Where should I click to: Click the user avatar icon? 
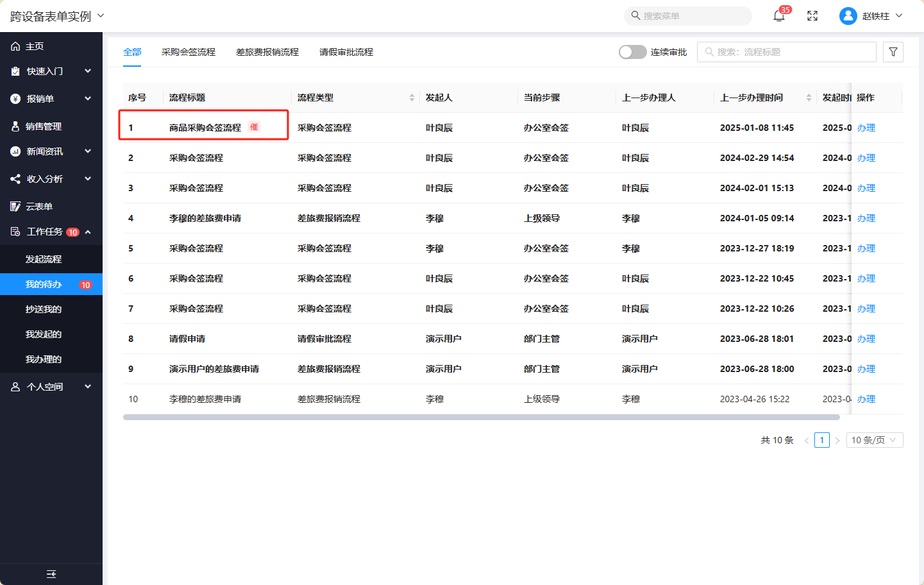click(x=848, y=16)
